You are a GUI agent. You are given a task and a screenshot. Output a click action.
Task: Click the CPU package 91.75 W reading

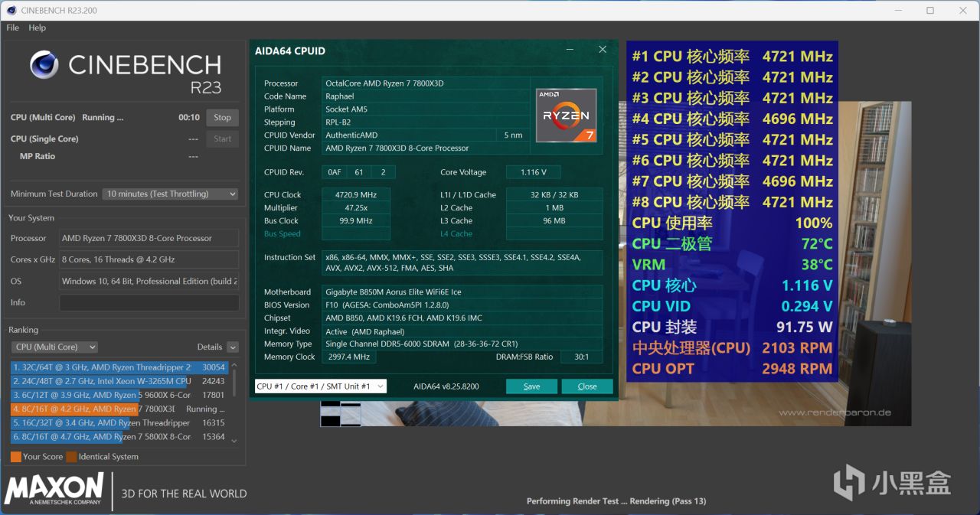tap(732, 327)
